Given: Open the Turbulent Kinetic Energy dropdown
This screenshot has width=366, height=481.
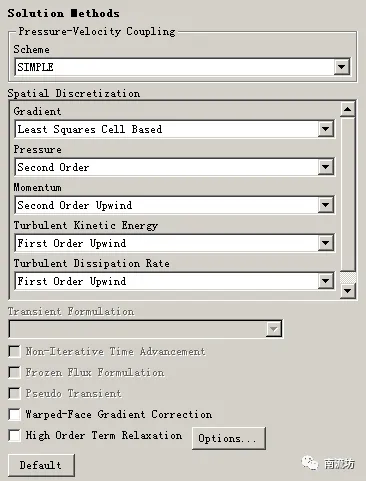Looking at the screenshot, I should tap(326, 243).
